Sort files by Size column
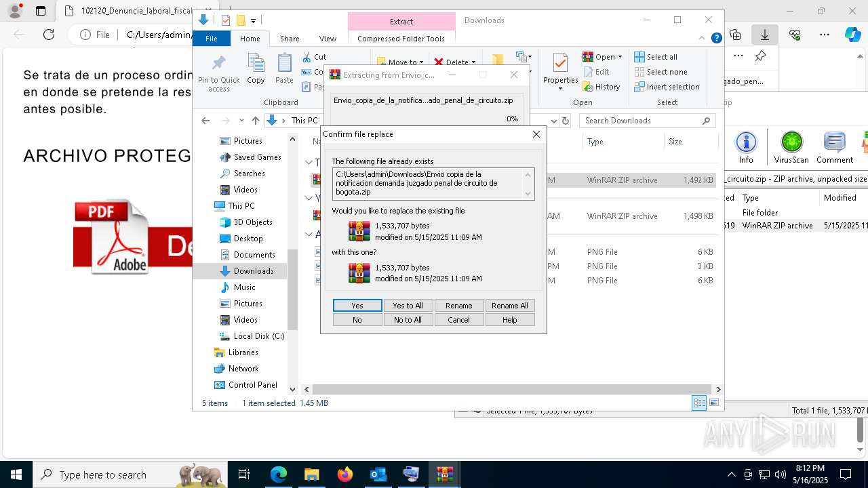 (x=690, y=142)
